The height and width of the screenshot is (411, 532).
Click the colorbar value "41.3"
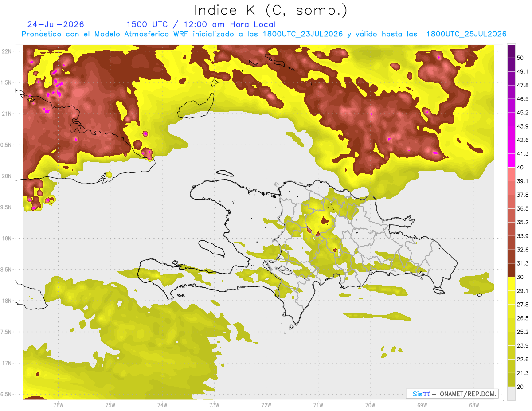coord(522,154)
